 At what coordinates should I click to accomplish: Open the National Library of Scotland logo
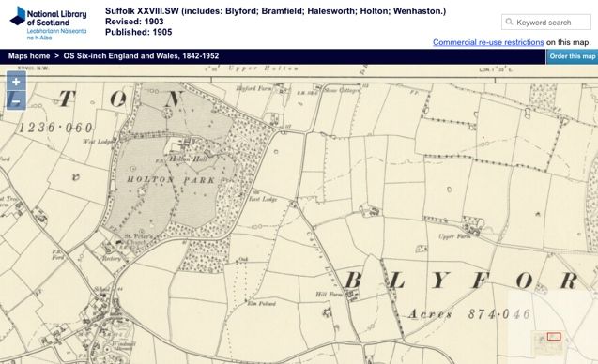pos(48,23)
